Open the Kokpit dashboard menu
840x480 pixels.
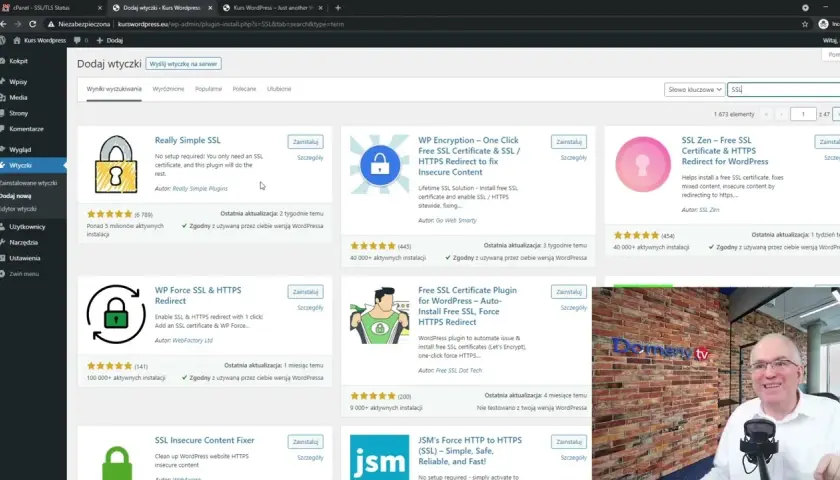[18, 61]
